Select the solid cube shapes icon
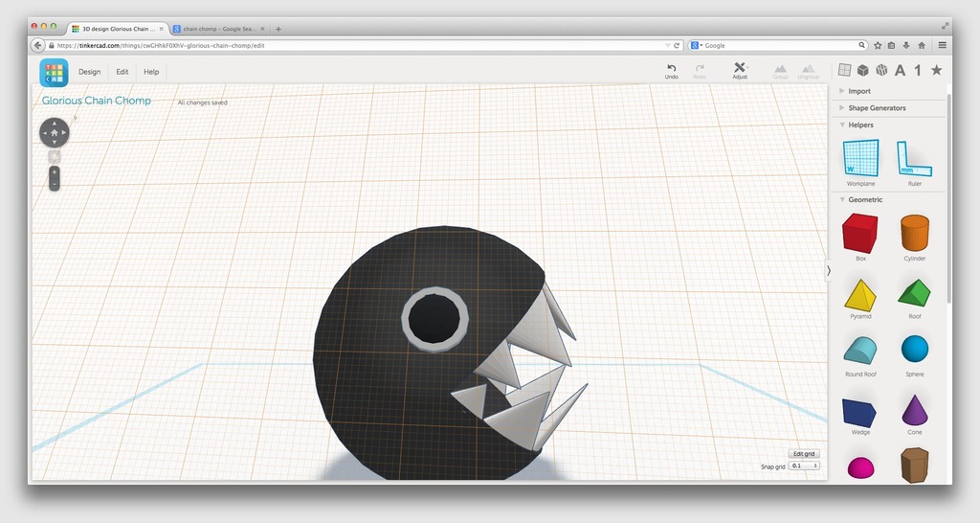The width and height of the screenshot is (980, 523). [863, 70]
